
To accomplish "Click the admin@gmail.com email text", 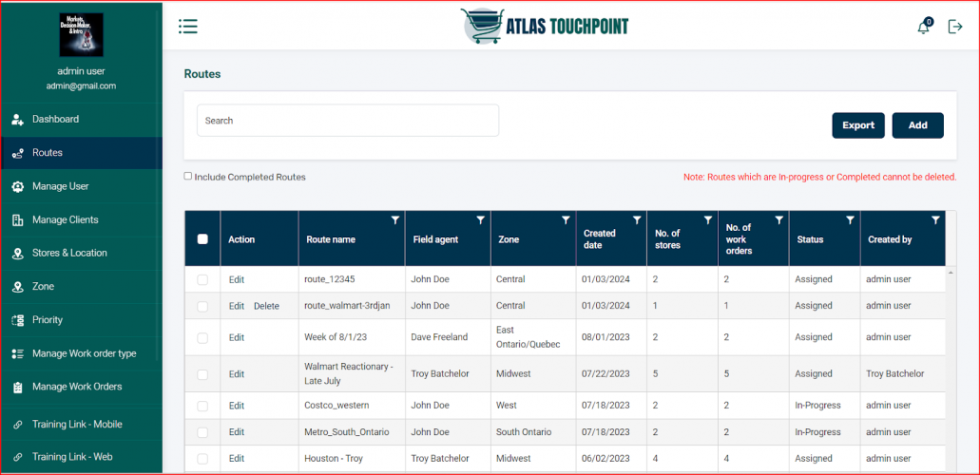I will (x=81, y=86).
